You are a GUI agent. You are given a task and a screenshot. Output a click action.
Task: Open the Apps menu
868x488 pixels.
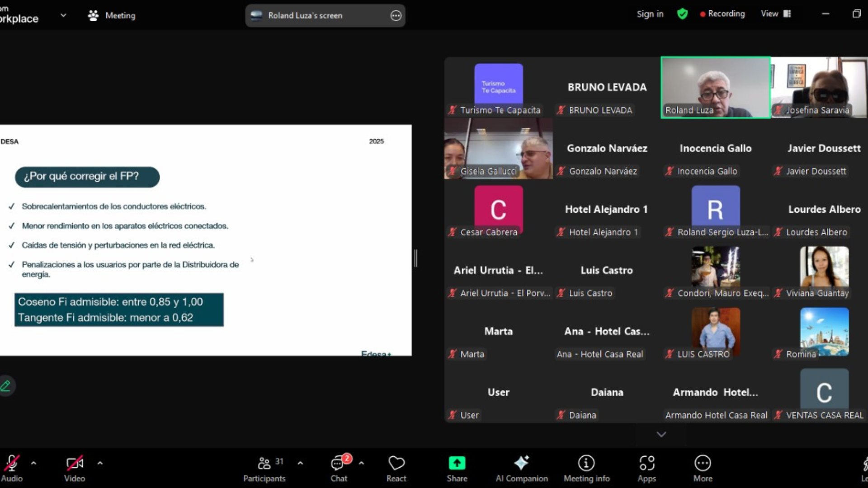click(x=647, y=468)
